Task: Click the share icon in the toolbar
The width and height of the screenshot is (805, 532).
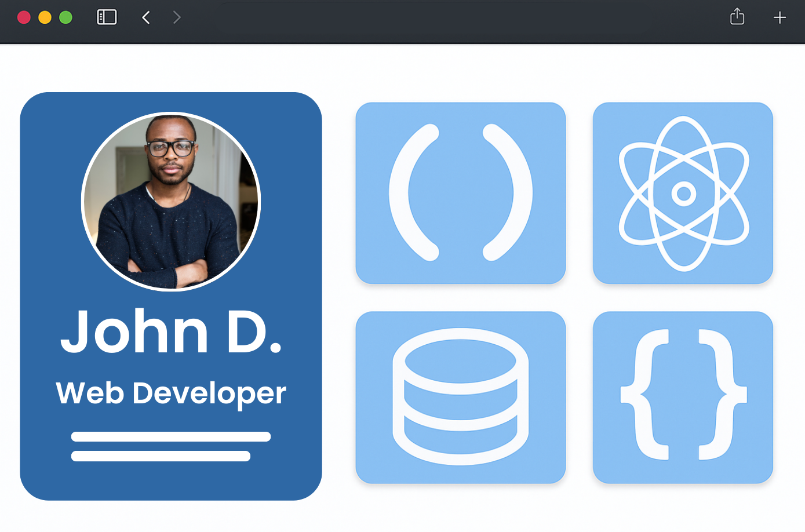Action: pyautogui.click(x=737, y=17)
